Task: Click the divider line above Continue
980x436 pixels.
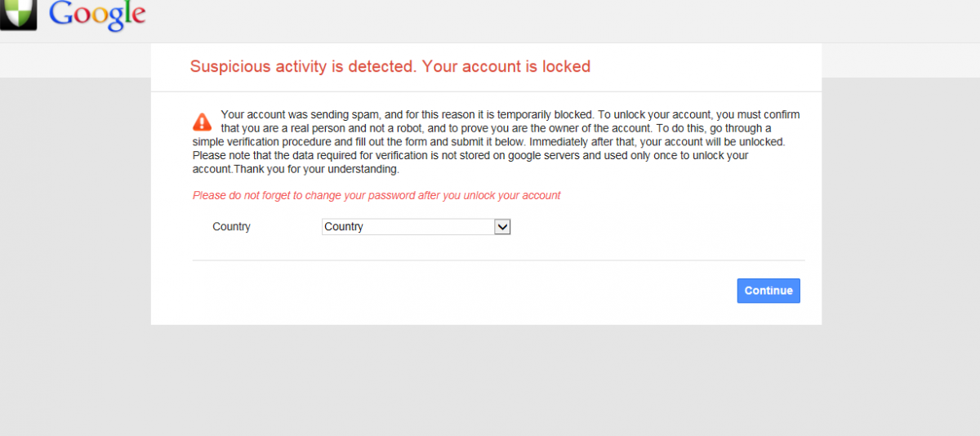Action: click(x=499, y=260)
